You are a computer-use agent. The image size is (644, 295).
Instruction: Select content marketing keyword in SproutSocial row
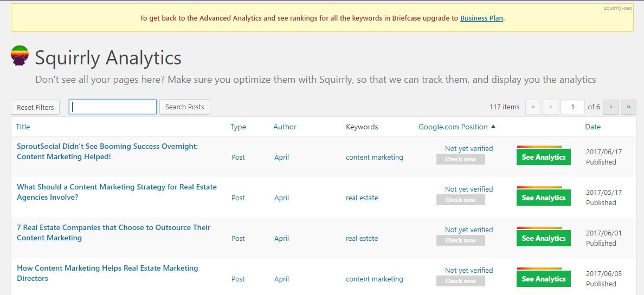pyautogui.click(x=374, y=157)
